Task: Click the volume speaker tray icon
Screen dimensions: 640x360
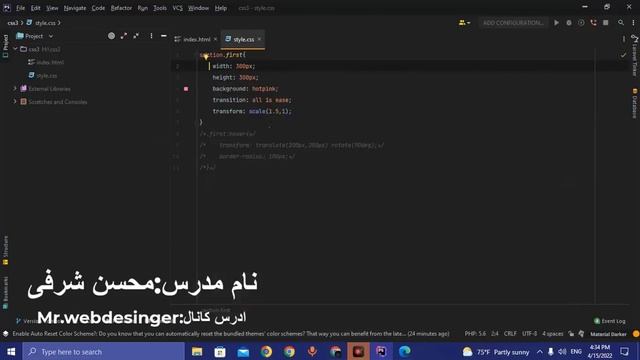Action: point(562,351)
